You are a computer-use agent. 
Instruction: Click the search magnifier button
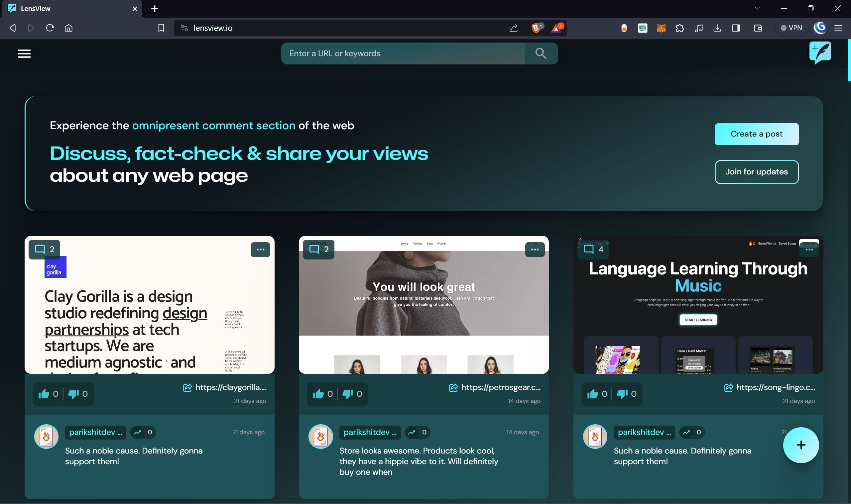(541, 53)
